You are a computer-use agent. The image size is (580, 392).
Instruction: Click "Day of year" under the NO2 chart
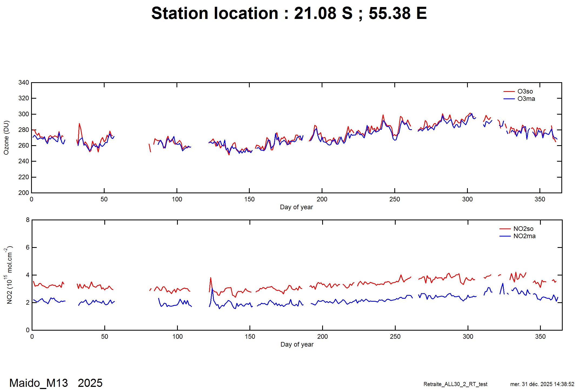point(297,344)
